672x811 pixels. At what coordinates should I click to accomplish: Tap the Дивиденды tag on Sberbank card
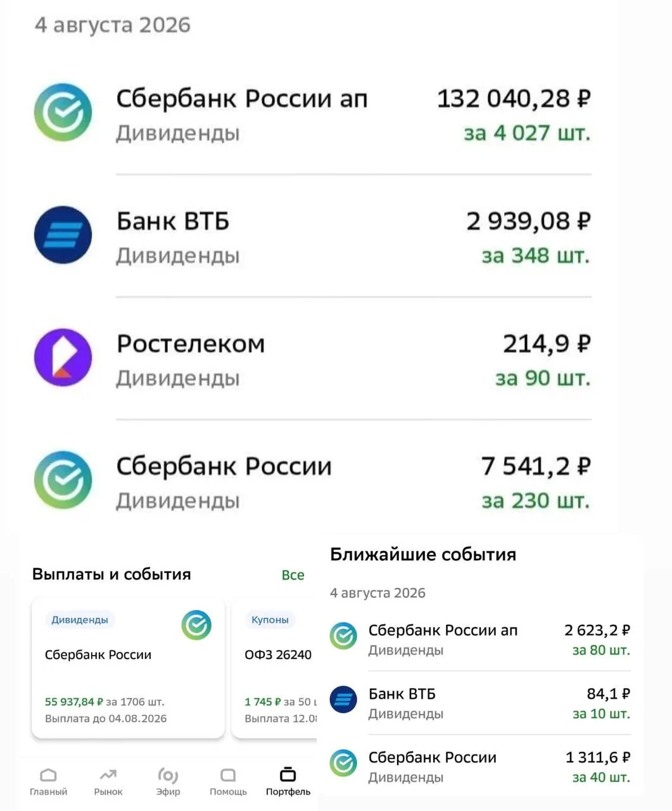(80, 620)
